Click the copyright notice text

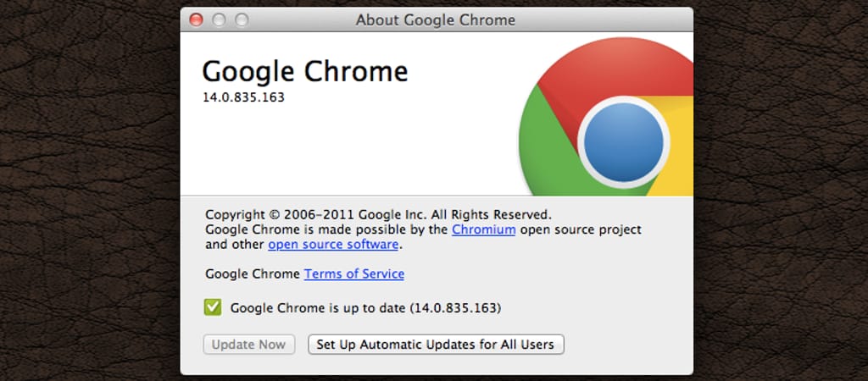click(x=378, y=214)
